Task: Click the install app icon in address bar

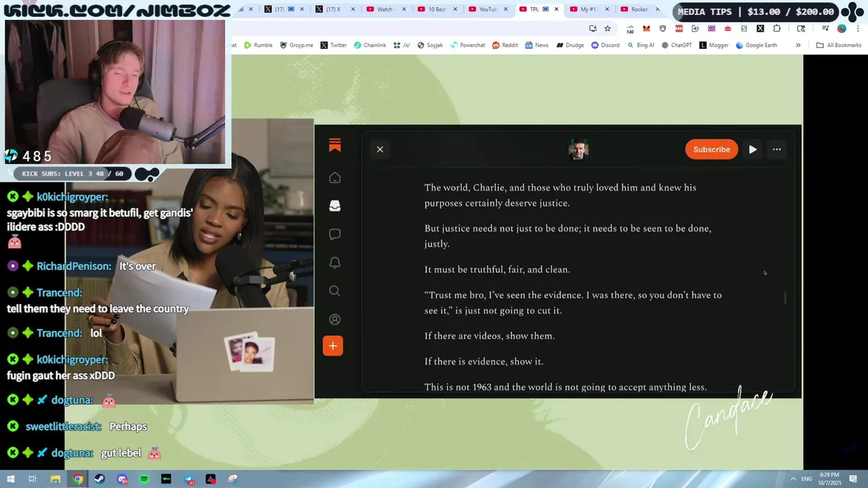Action: coord(593,28)
